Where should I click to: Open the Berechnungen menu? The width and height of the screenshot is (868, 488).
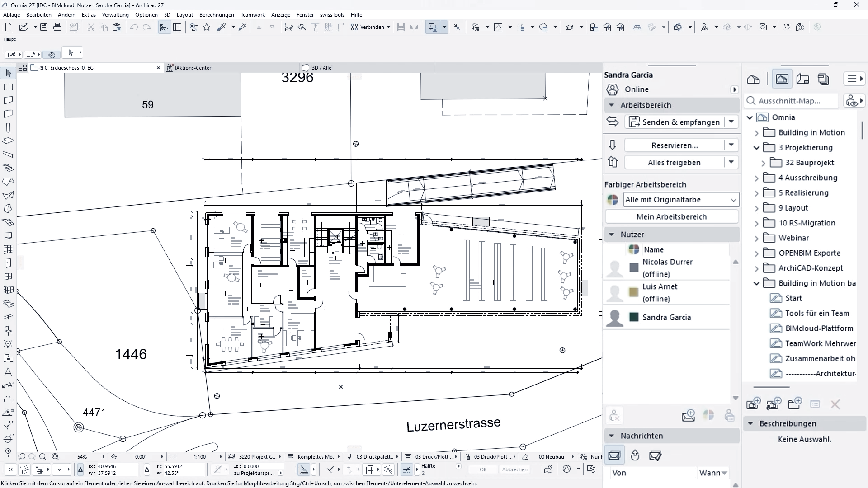217,15
